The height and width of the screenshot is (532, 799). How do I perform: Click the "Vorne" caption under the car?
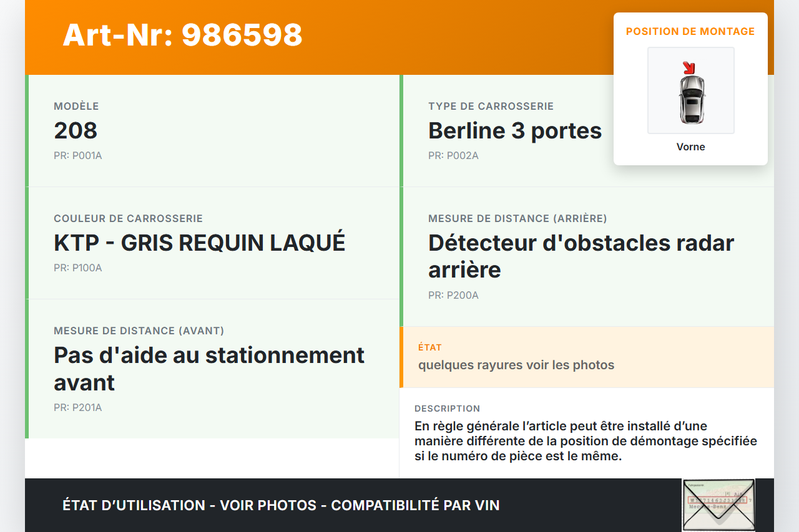pos(690,147)
